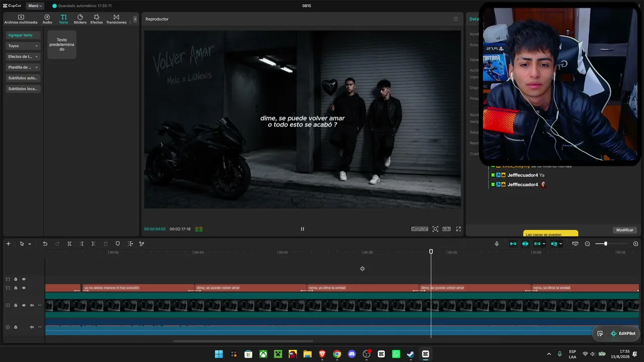644x362 pixels.
Task: Toggle main track magnet
Action: [513, 244]
